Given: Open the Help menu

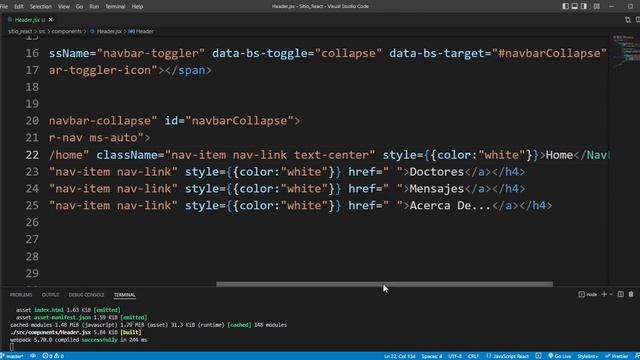Looking at the screenshot, I should [x=137, y=6].
